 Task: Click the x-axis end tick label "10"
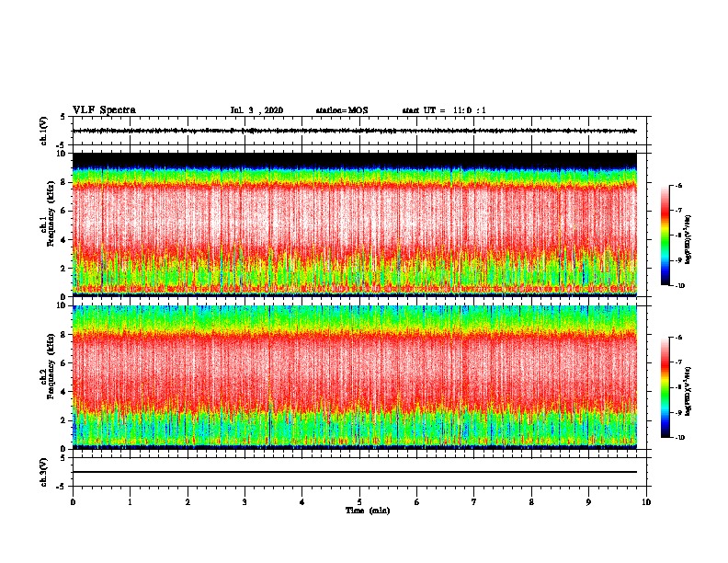[646, 502]
